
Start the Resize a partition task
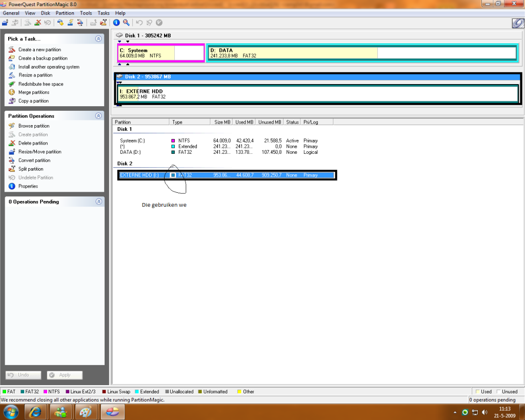click(x=35, y=75)
